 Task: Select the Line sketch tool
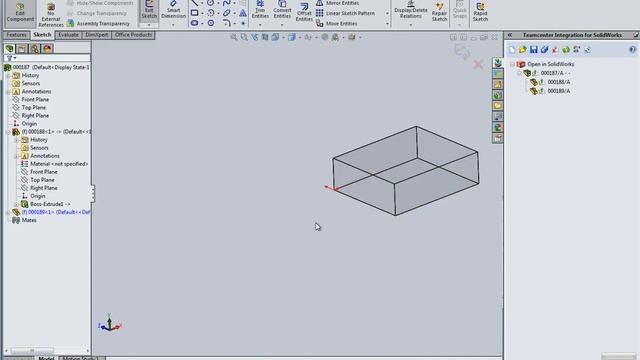(x=195, y=3)
